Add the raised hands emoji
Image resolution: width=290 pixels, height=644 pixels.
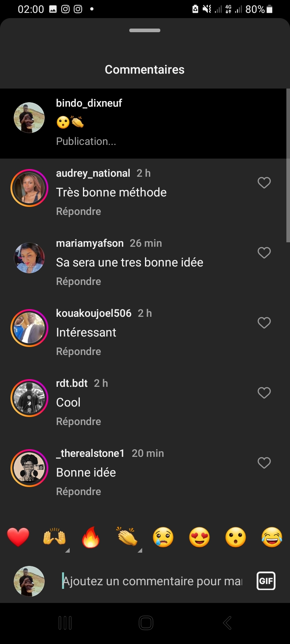click(x=54, y=537)
